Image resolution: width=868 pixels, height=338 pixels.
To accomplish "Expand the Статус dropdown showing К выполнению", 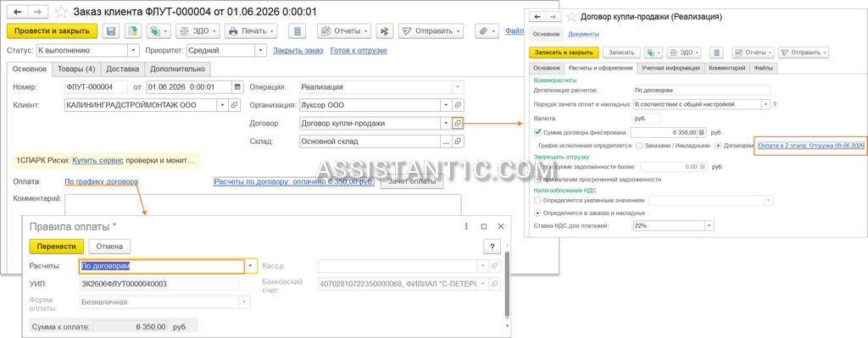I will coord(133,50).
